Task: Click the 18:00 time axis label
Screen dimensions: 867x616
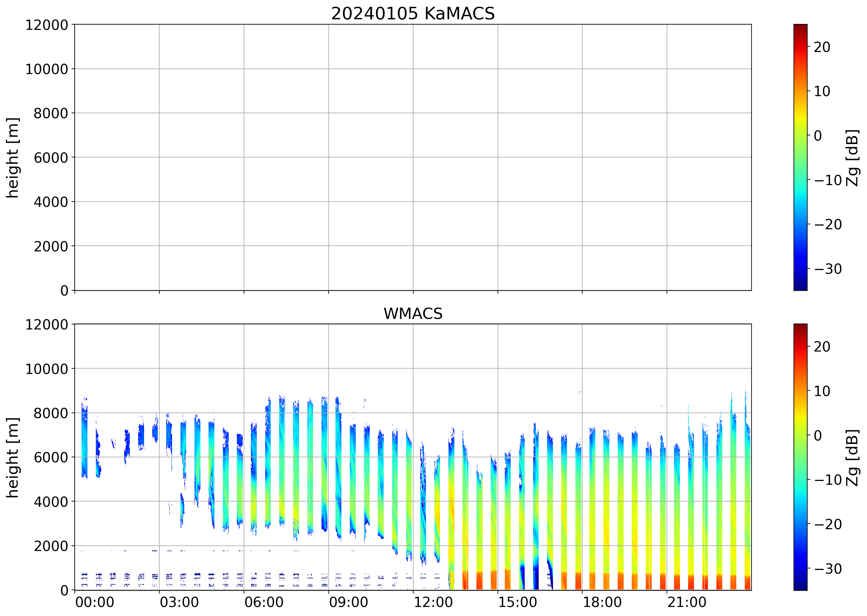Action: click(602, 602)
